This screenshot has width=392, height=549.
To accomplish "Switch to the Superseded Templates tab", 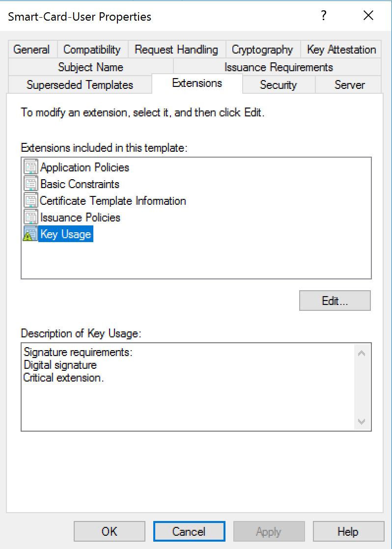I will pos(80,85).
